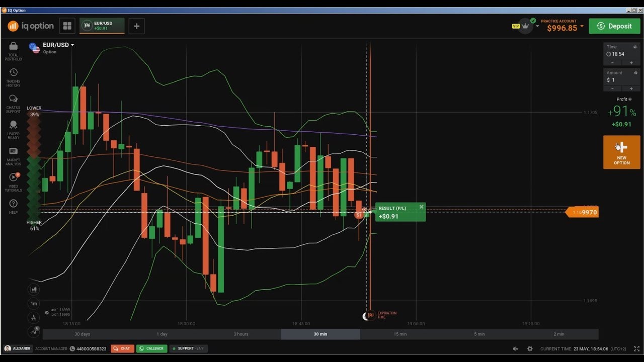The height and width of the screenshot is (362, 644).
Task: Select the 15 min timeframe
Action: 400,334
